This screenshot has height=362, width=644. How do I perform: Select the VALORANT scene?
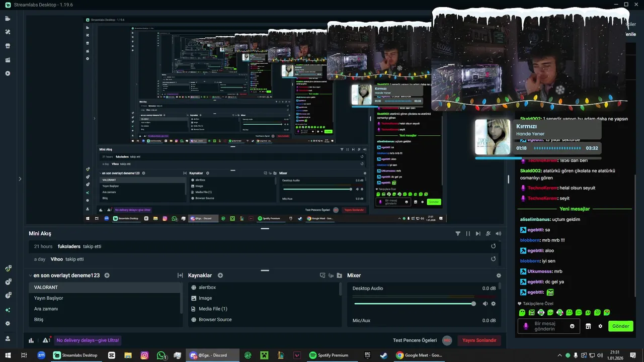click(x=105, y=288)
